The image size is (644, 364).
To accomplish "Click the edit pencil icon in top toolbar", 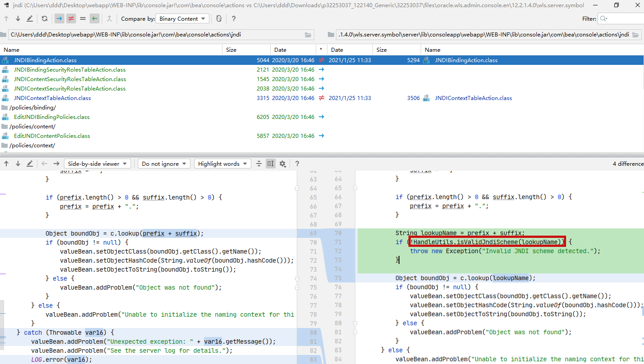I will 30,18.
